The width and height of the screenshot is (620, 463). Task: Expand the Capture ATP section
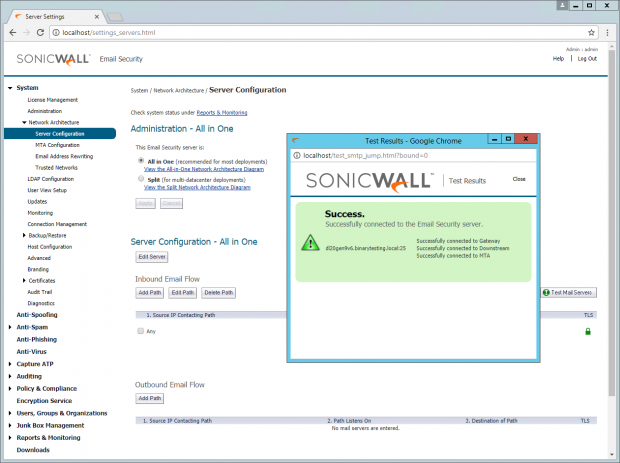(x=10, y=364)
